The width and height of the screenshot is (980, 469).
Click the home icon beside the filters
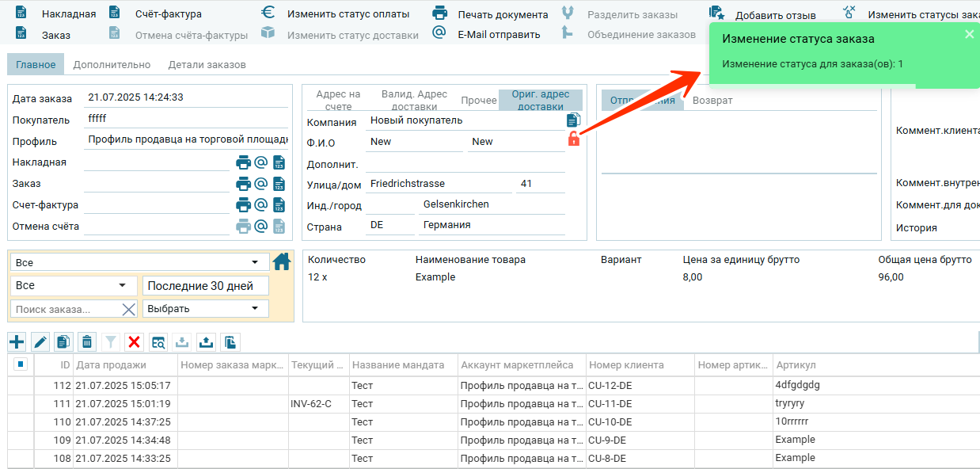click(x=282, y=262)
